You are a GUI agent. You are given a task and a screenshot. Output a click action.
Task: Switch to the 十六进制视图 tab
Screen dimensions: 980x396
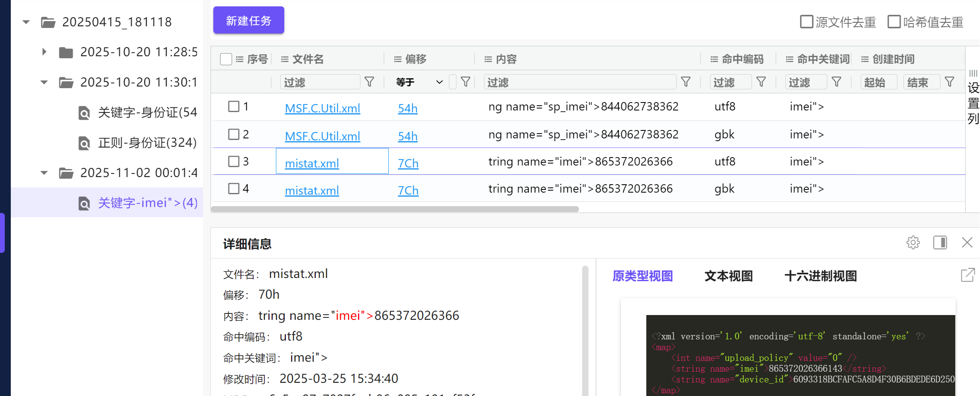(821, 276)
